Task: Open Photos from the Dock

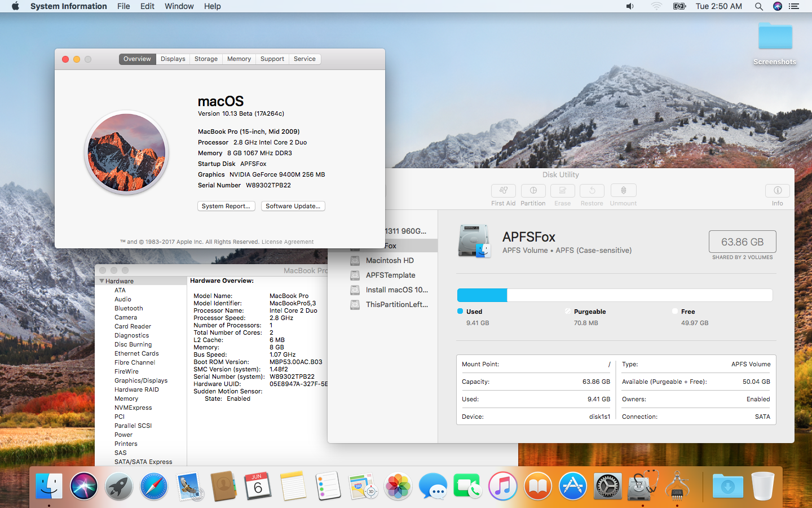Action: pos(398,486)
